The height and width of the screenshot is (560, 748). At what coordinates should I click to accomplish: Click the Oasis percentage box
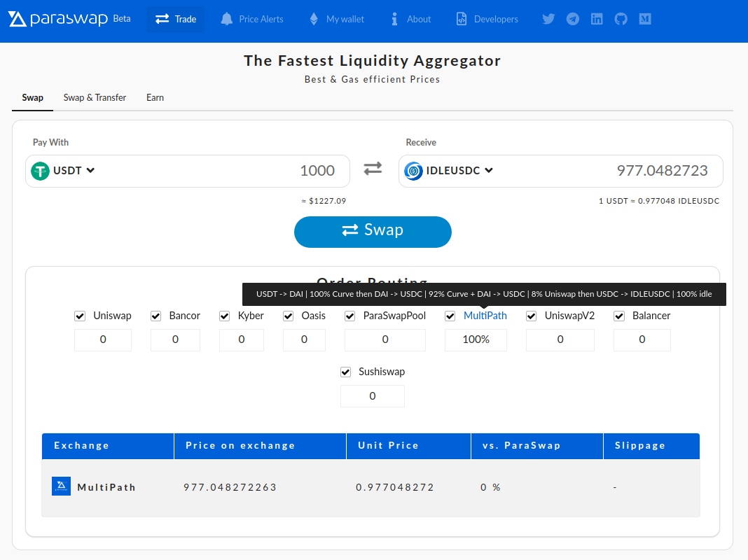(x=304, y=339)
